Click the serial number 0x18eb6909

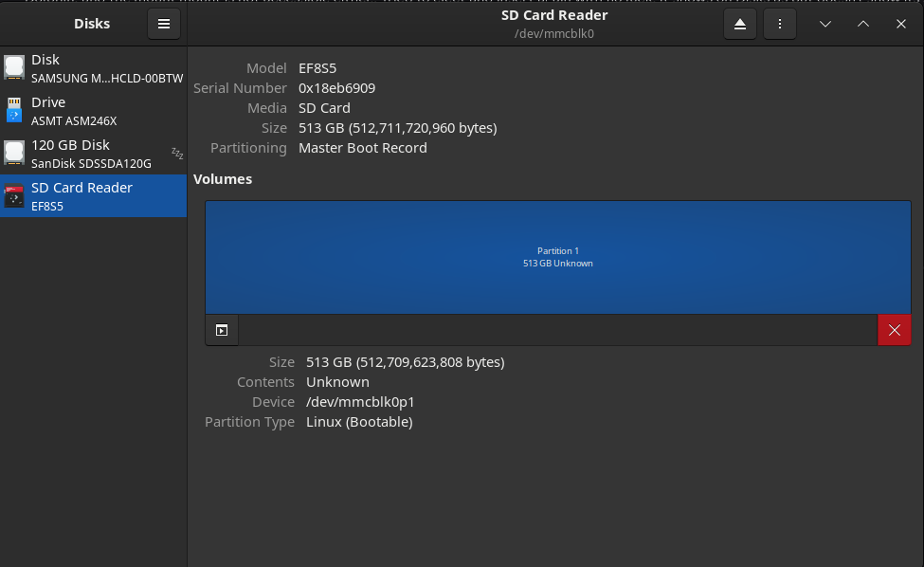336,88
